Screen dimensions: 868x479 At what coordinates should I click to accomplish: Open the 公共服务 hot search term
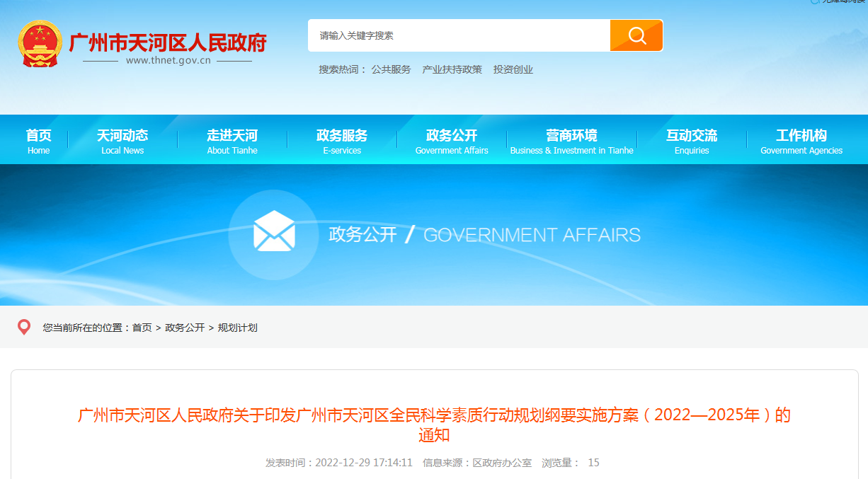click(x=391, y=69)
